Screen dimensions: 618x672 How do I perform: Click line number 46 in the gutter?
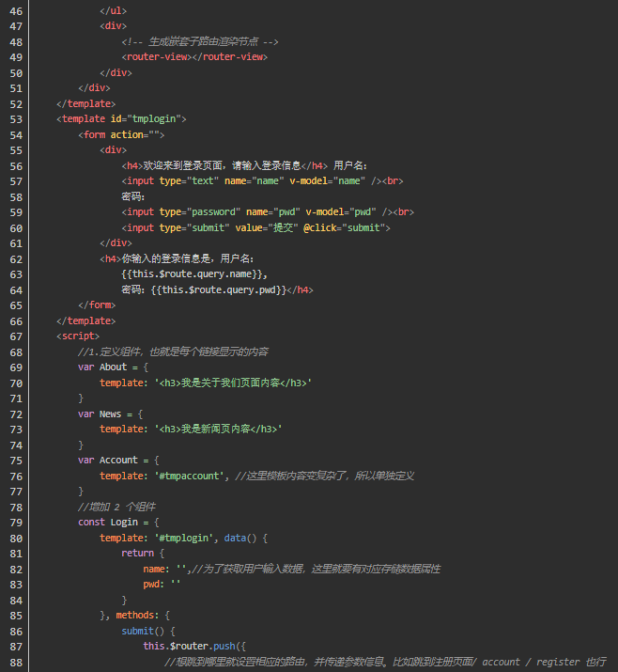[x=16, y=10]
